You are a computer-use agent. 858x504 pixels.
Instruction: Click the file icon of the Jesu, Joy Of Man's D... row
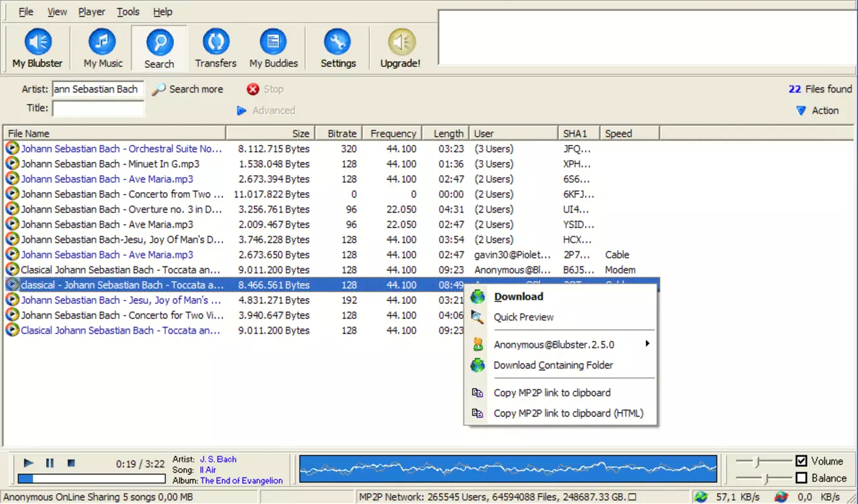pos(12,239)
